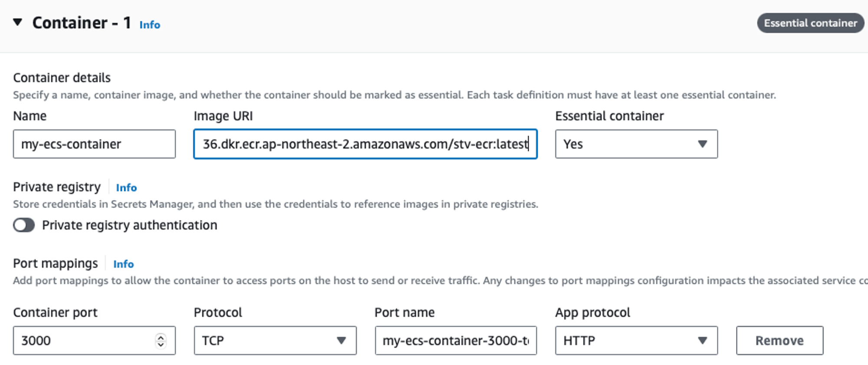Click the Port name input field
The width and height of the screenshot is (868, 365).
(x=456, y=341)
